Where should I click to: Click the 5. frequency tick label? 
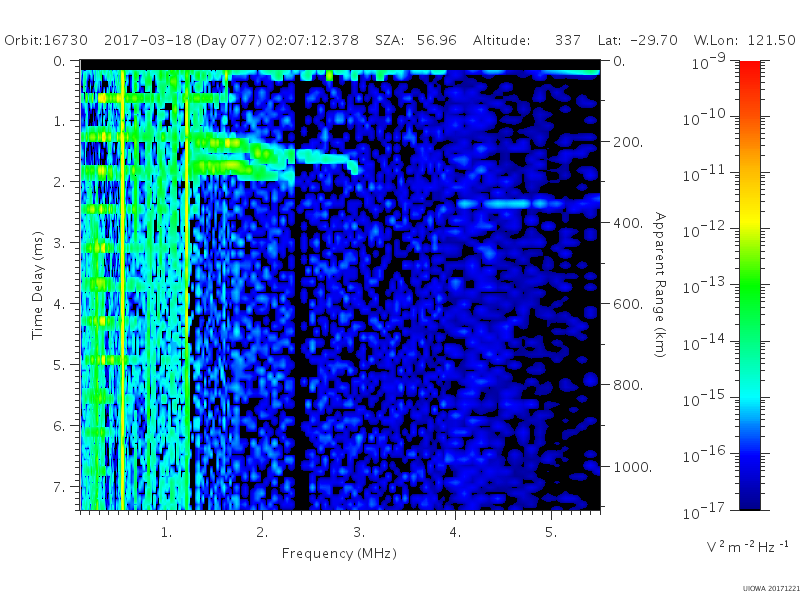click(551, 532)
